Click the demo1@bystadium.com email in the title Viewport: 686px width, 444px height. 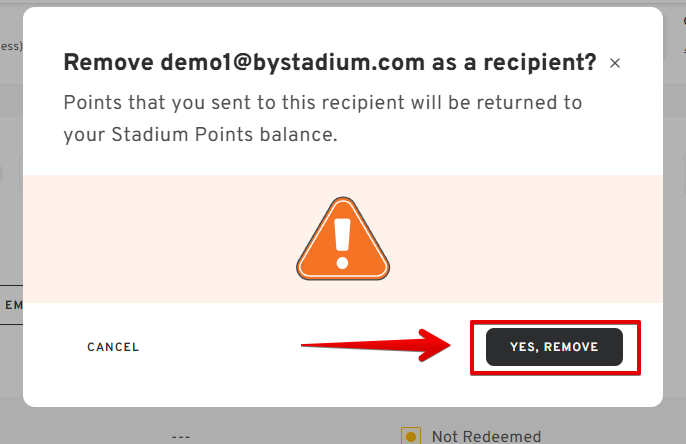click(292, 62)
